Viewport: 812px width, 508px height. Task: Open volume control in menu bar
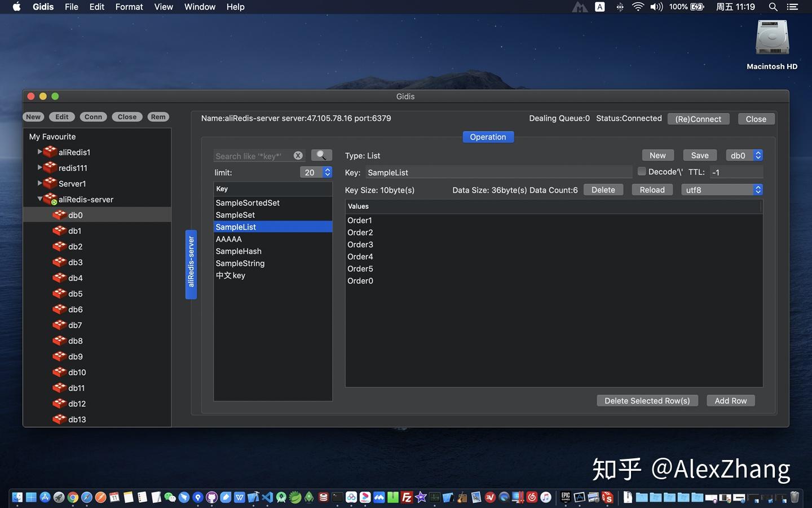656,7
